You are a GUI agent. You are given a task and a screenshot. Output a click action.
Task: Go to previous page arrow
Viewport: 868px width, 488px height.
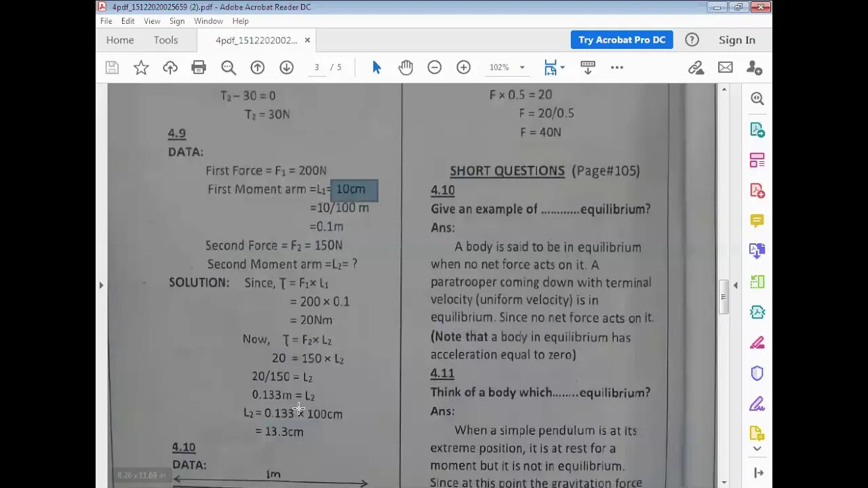[x=258, y=67]
